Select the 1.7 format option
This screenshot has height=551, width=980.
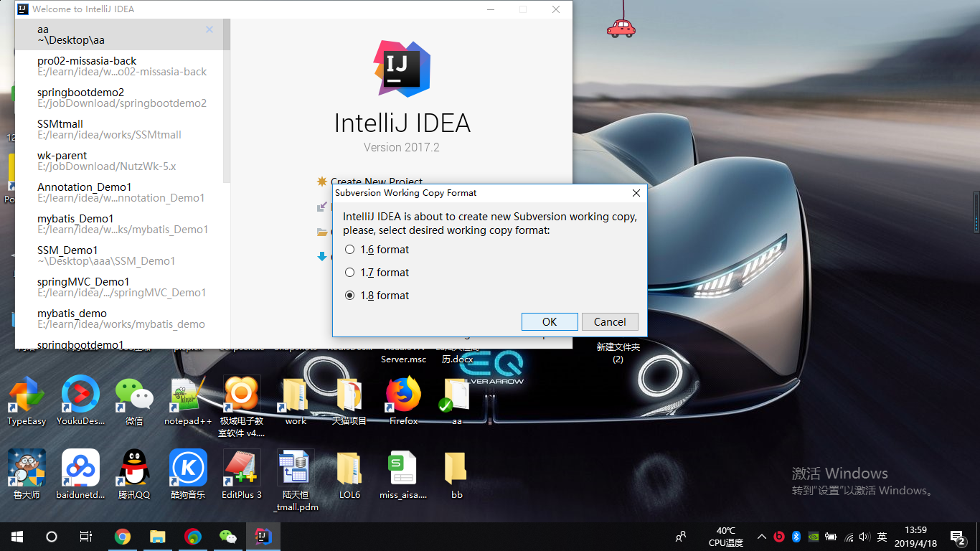tap(349, 273)
